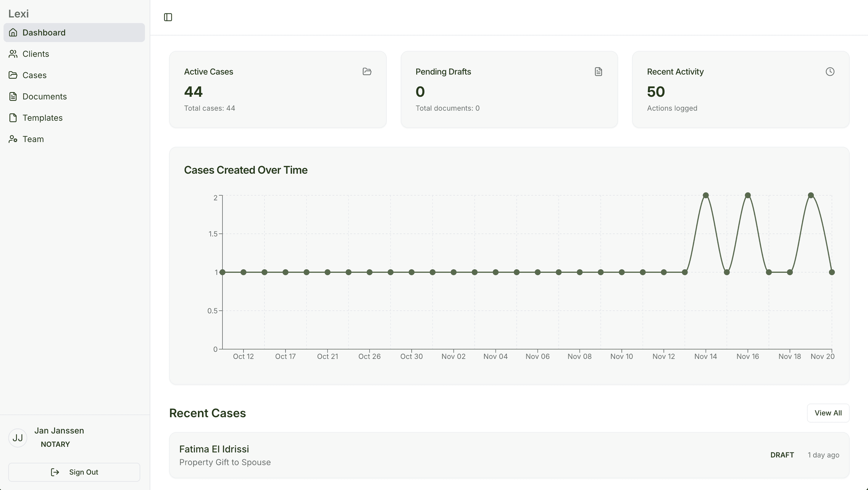Click the Cases folder icon in sidebar
This screenshot has width=868, height=490.
point(13,75)
